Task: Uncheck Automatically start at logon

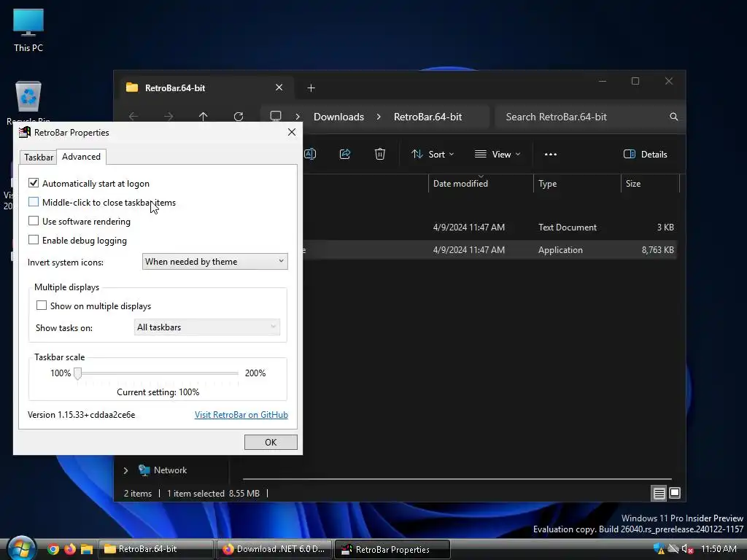Action: 34,183
